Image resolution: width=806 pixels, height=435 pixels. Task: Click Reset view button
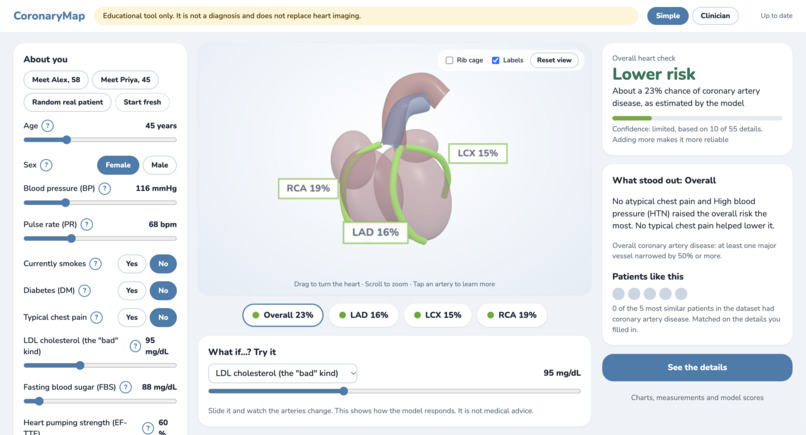(x=554, y=60)
